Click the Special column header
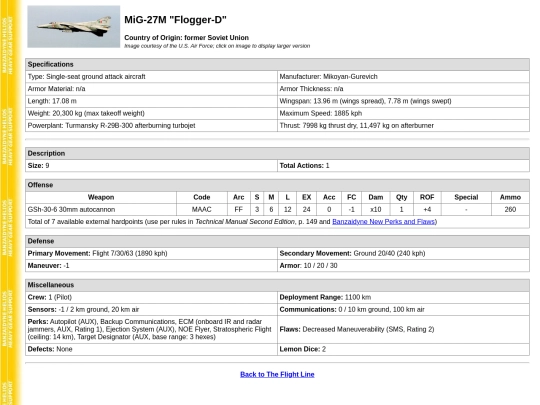 pyautogui.click(x=466, y=197)
